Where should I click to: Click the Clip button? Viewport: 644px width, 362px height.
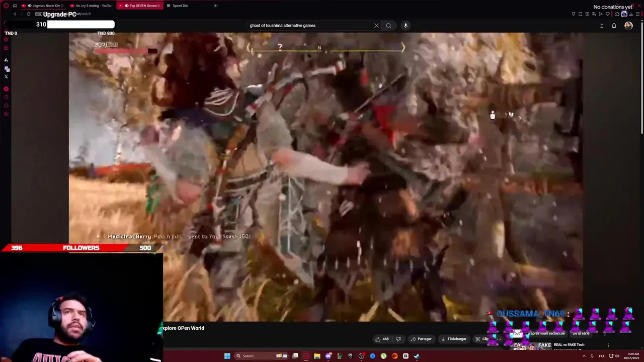coord(482,339)
